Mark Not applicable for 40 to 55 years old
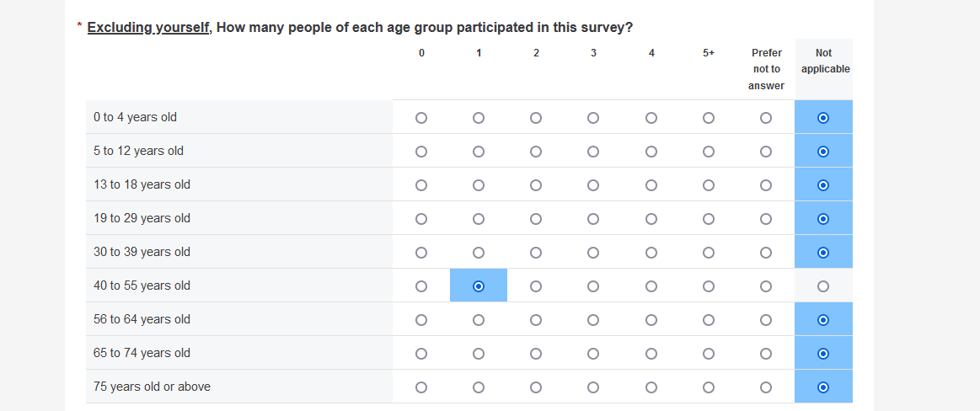The image size is (980, 411). coord(823,286)
